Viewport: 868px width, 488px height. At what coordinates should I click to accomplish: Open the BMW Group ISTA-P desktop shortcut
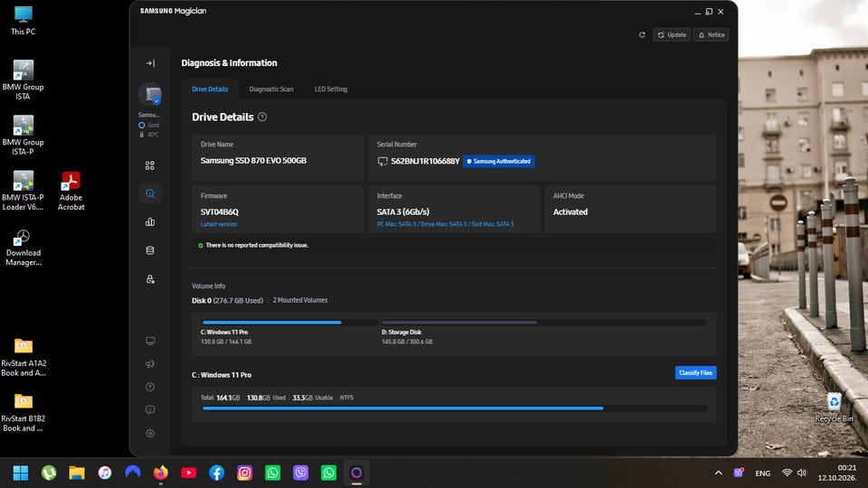pos(24,136)
